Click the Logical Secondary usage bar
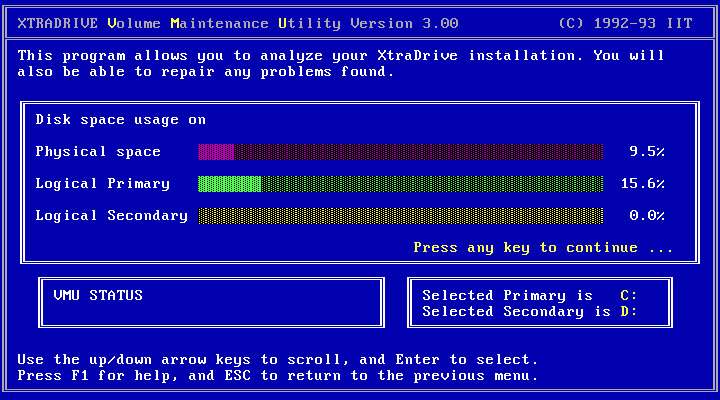Image resolution: width=720 pixels, height=400 pixels. point(400,216)
